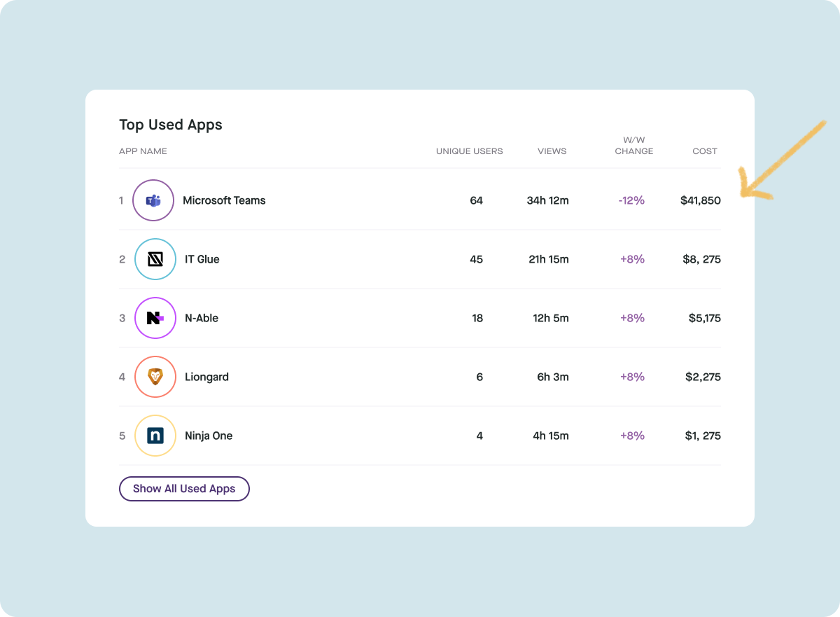Click the $41,850 cost value
Viewport: 840px width, 617px height.
[x=701, y=200]
